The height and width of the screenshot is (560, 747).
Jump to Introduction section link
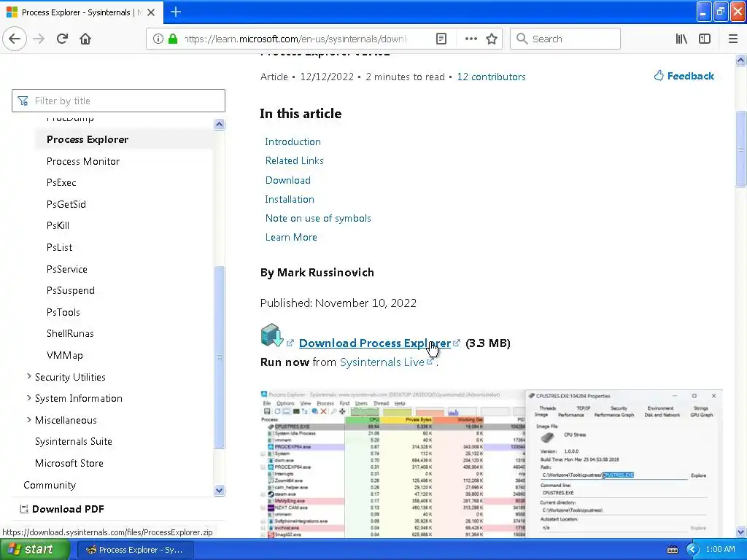click(x=293, y=142)
